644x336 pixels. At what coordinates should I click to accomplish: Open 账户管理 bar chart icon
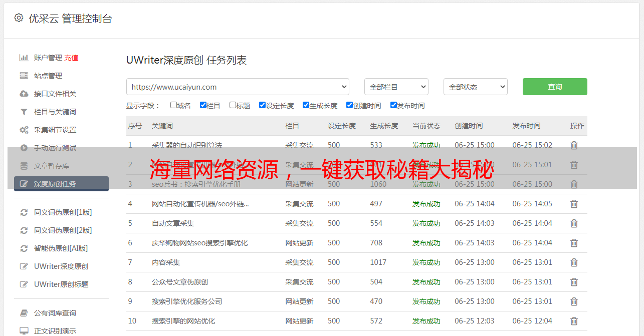click(x=24, y=58)
